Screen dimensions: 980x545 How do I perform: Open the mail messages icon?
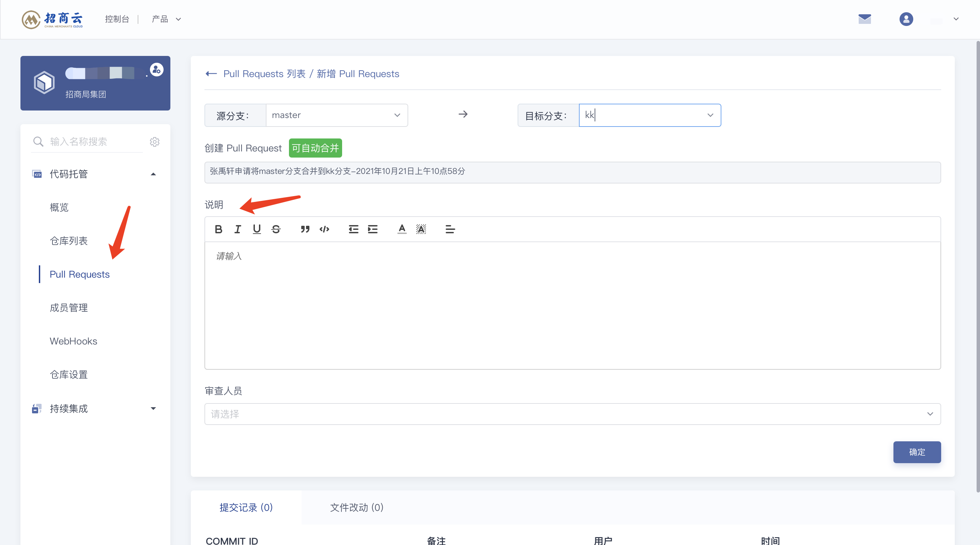[864, 19]
